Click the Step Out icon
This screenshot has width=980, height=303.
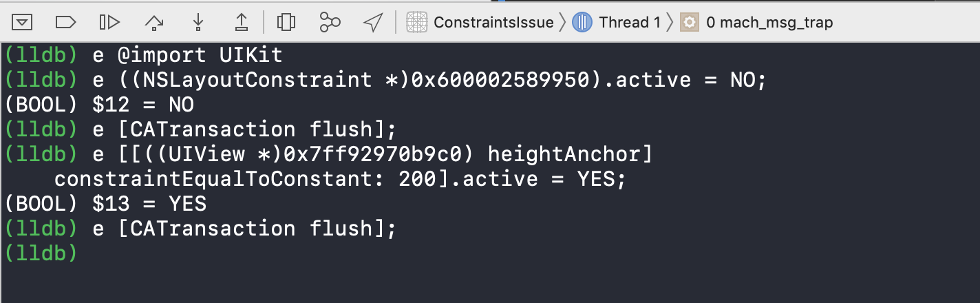pos(242,23)
